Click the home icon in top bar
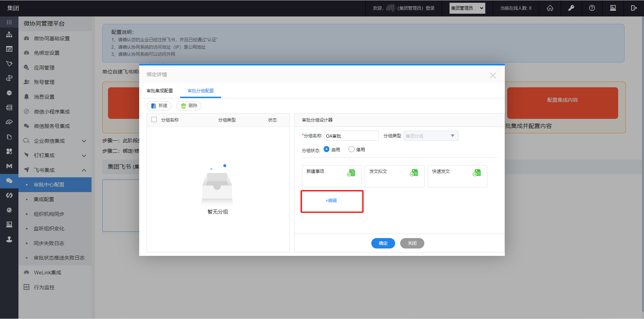This screenshot has width=644, height=319. click(550, 8)
